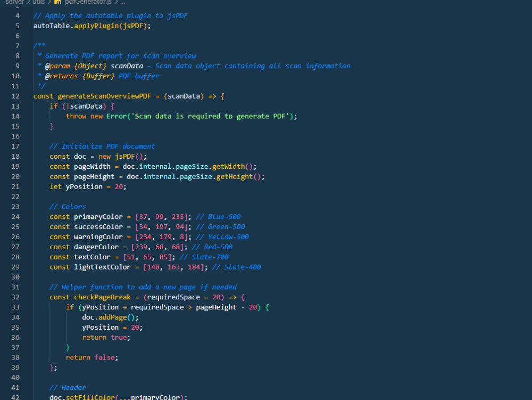This screenshot has height=400, width=532.
Task: Click 'pageWidth' variable on line 19
Action: point(92,166)
